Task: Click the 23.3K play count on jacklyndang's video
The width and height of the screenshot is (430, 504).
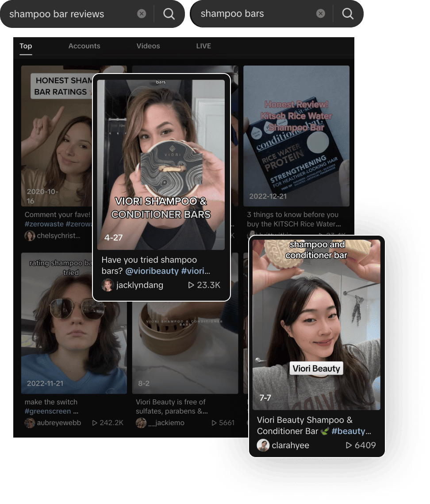Action: point(204,285)
